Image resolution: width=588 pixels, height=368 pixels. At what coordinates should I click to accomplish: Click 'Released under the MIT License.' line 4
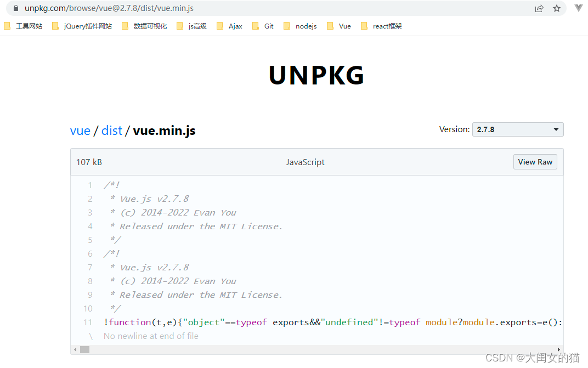[x=201, y=226]
